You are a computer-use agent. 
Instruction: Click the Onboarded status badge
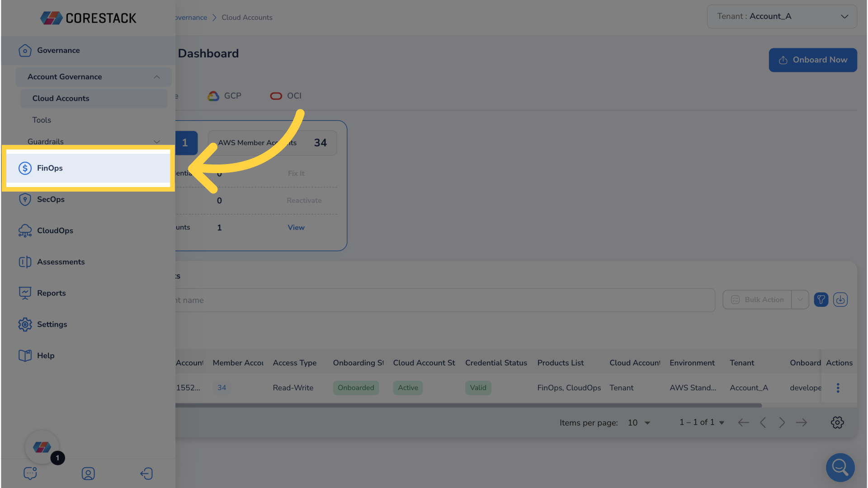356,388
